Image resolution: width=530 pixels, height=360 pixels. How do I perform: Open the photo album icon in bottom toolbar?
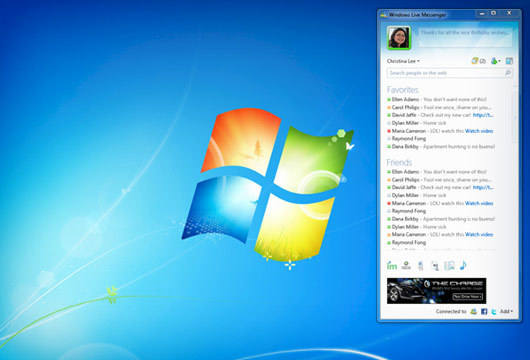[449, 266]
